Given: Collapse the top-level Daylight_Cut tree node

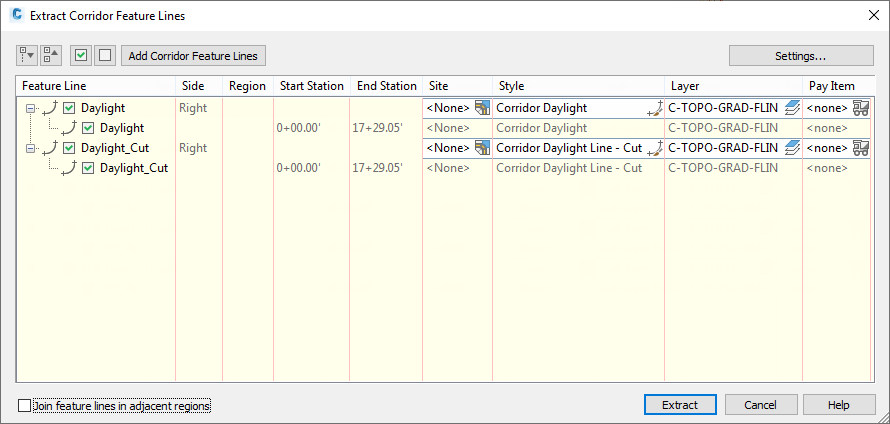Looking at the screenshot, I should tap(30, 148).
